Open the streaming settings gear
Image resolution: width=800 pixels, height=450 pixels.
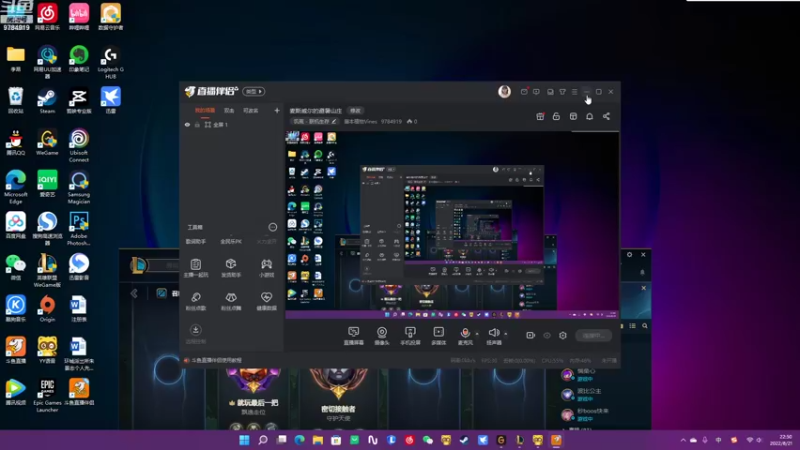click(563, 335)
